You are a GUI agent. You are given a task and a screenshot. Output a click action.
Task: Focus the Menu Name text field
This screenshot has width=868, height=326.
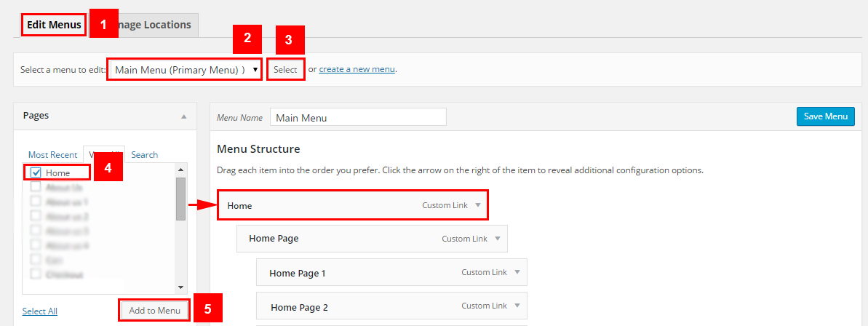tap(358, 117)
